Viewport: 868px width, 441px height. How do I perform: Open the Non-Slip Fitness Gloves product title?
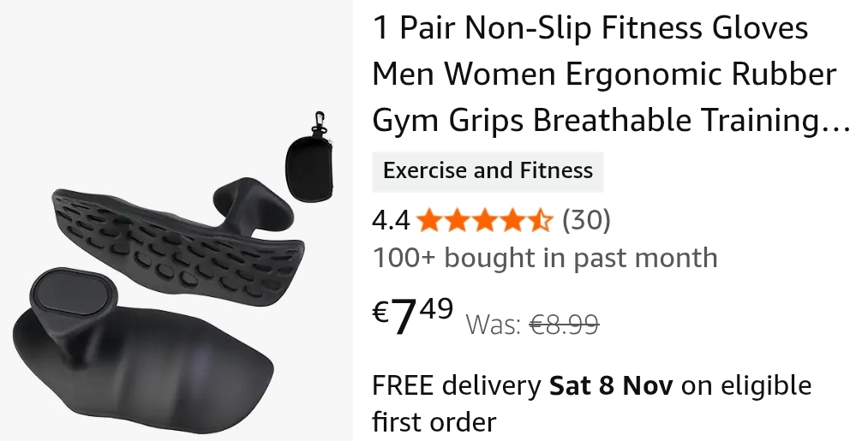point(611,74)
